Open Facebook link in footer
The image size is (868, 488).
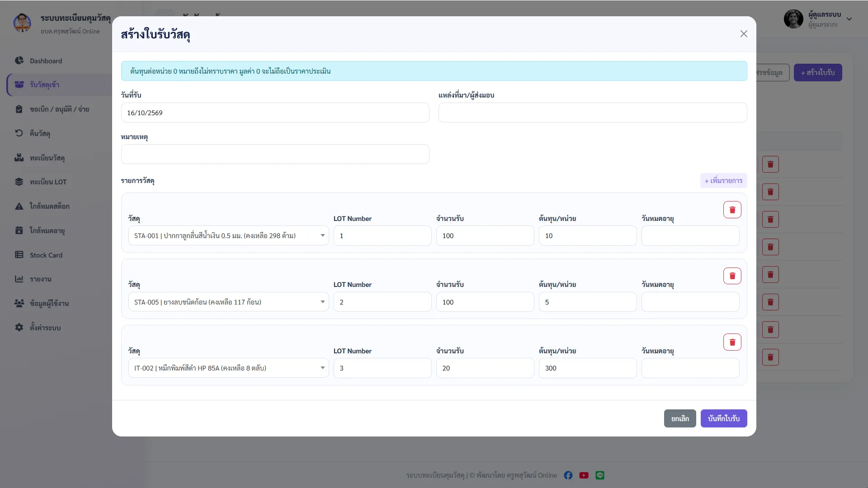tap(568, 475)
